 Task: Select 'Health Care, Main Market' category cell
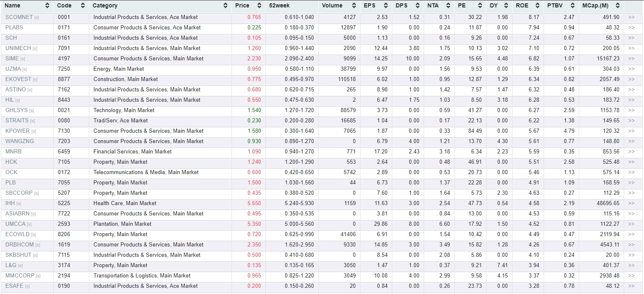coord(125,203)
